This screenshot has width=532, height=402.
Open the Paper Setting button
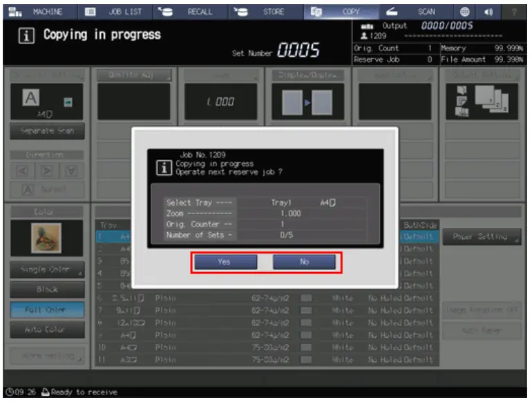pos(482,236)
